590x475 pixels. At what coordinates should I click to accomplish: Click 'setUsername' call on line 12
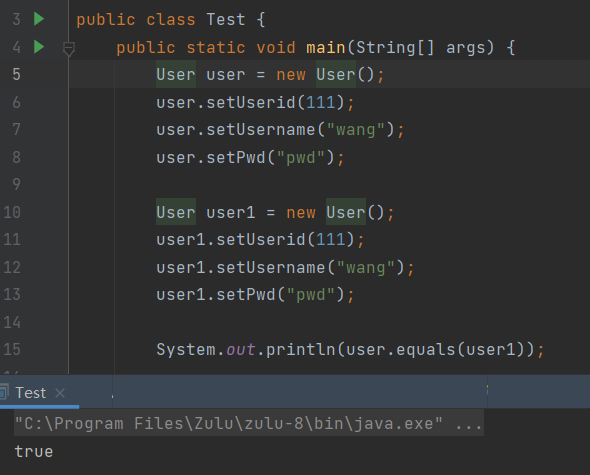click(271, 268)
